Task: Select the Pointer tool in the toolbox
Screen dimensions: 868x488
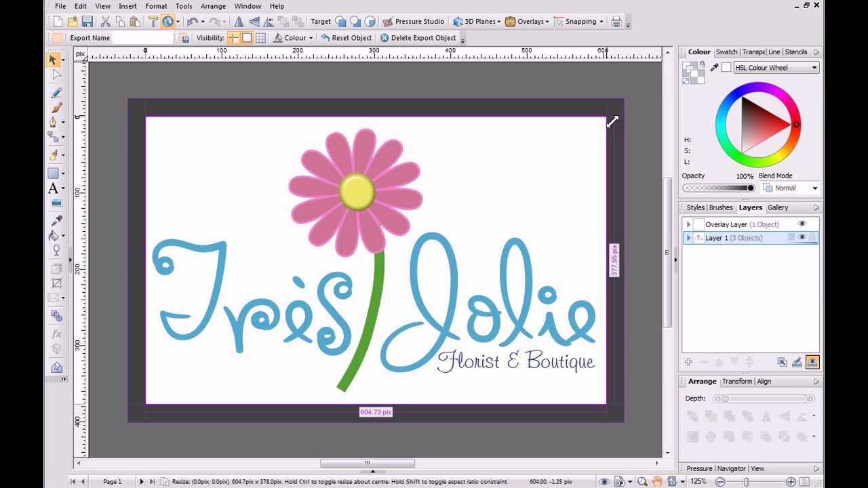Action: click(54, 60)
